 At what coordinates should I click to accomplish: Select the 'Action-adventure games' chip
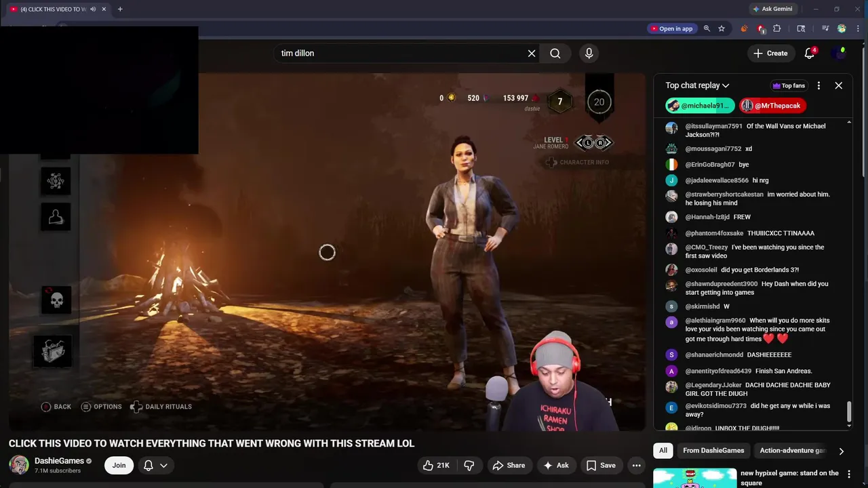(792, 450)
